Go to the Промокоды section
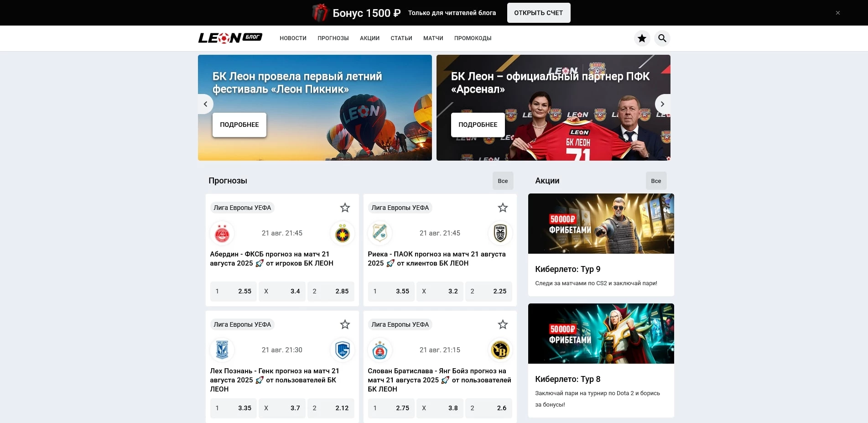Screen dimensions: 868x423 pos(473,38)
